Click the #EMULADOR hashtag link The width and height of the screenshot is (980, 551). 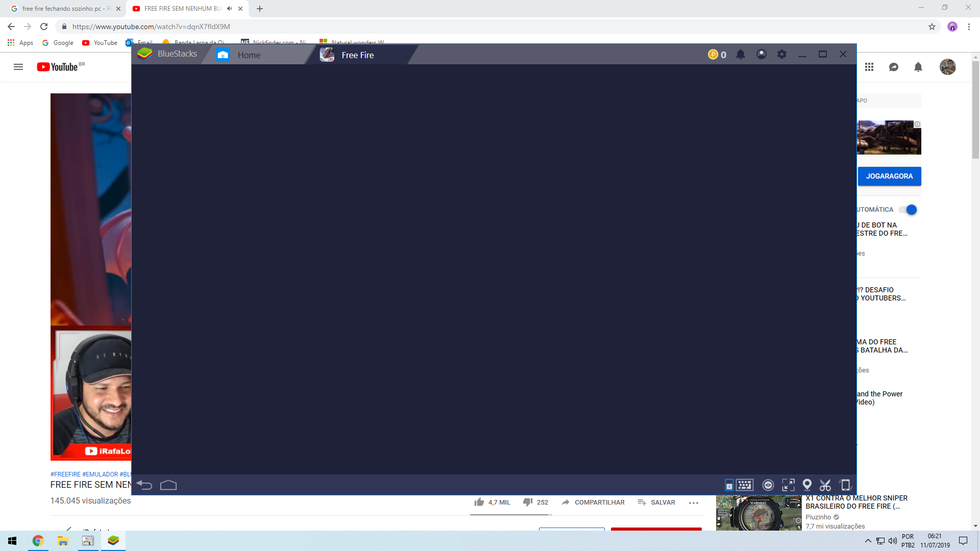point(100,474)
